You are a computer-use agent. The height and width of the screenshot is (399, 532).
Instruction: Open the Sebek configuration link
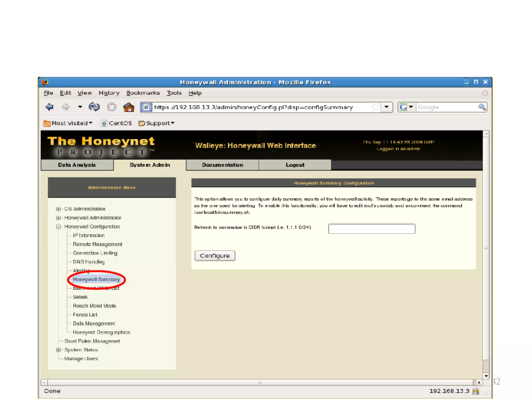[x=80, y=297]
